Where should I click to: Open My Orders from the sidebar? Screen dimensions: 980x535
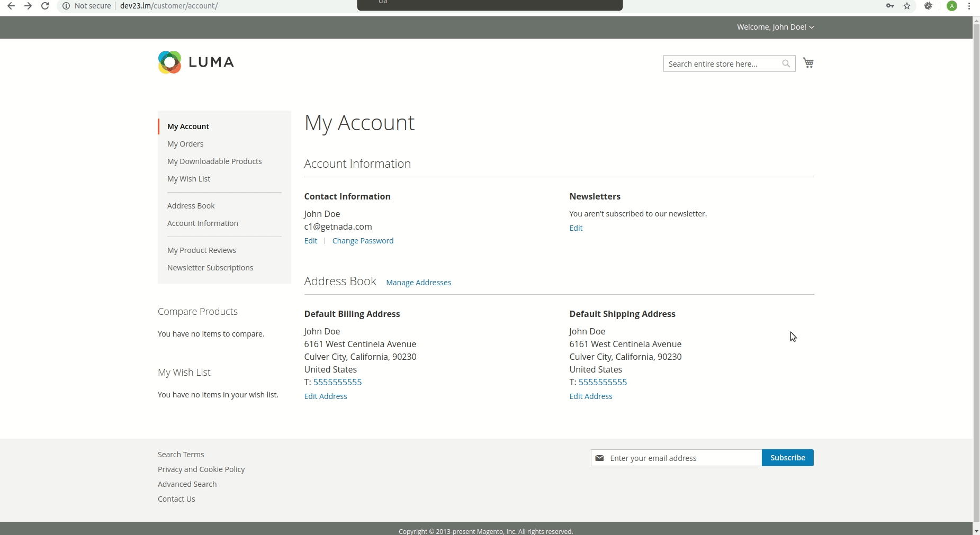pos(185,143)
